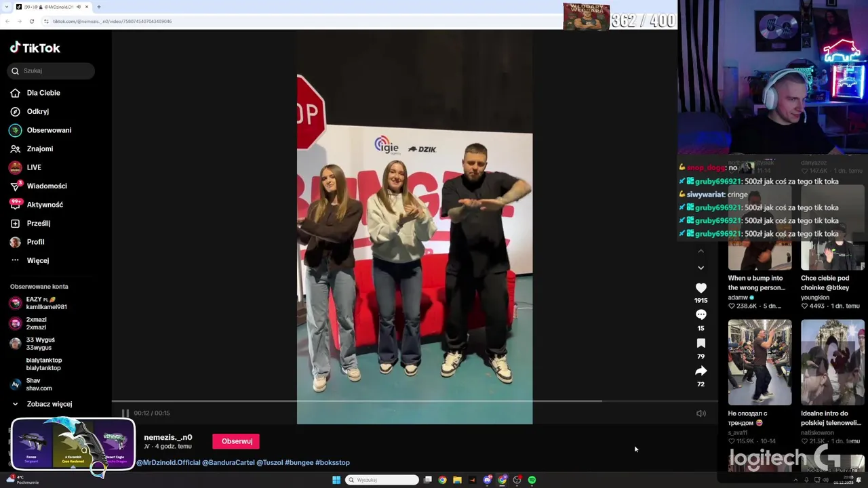Mute the tab via speaker icon
The height and width of the screenshot is (488, 868).
(79, 7)
